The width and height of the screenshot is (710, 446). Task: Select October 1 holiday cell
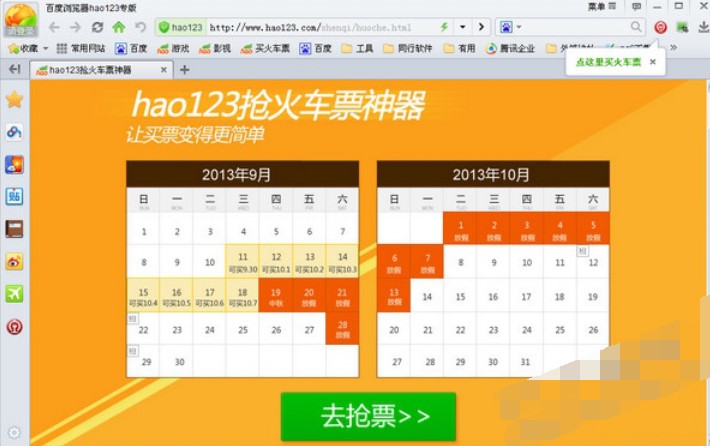461,229
